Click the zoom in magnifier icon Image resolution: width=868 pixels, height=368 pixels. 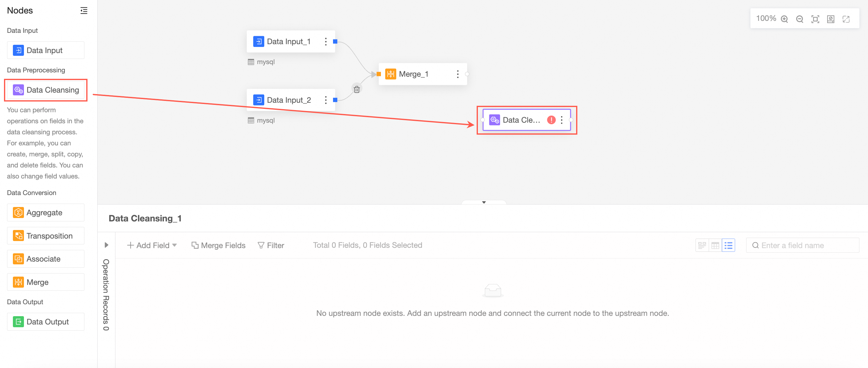[785, 19]
